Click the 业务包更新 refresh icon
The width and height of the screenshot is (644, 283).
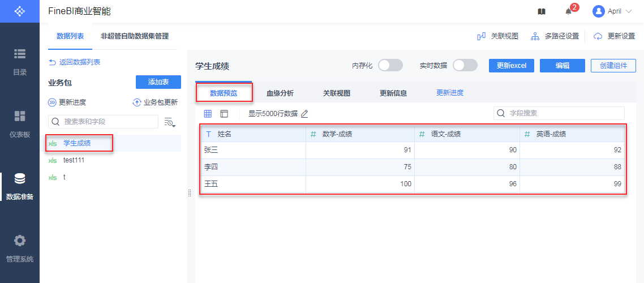136,102
